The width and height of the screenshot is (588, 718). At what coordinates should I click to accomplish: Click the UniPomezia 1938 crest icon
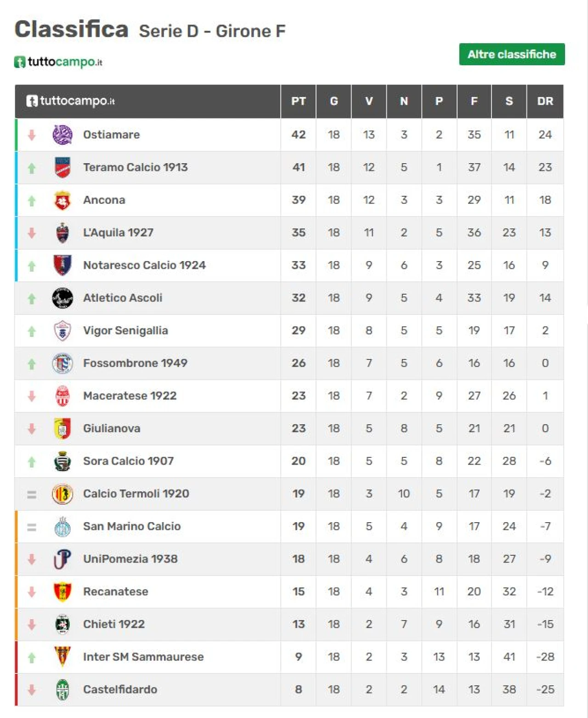(62, 559)
